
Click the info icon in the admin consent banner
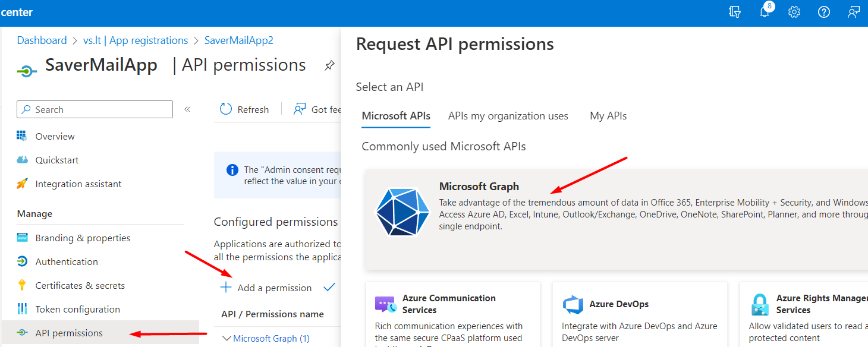(x=232, y=170)
